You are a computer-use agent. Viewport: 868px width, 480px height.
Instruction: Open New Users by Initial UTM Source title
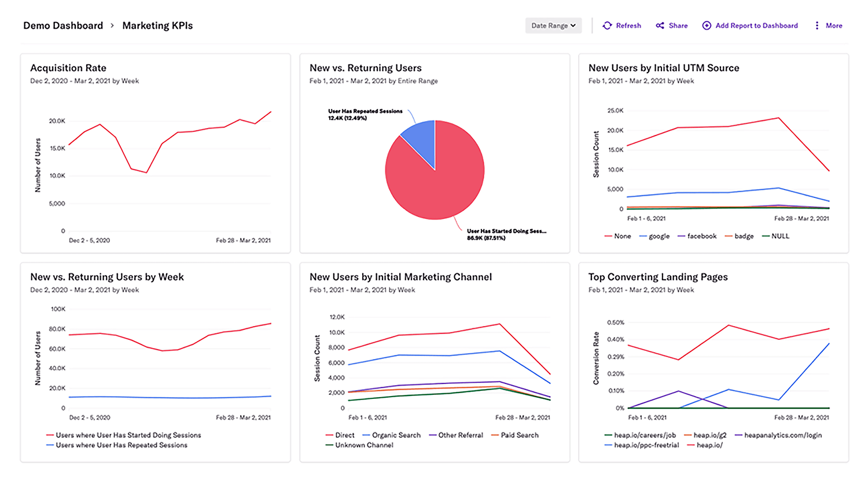click(664, 68)
